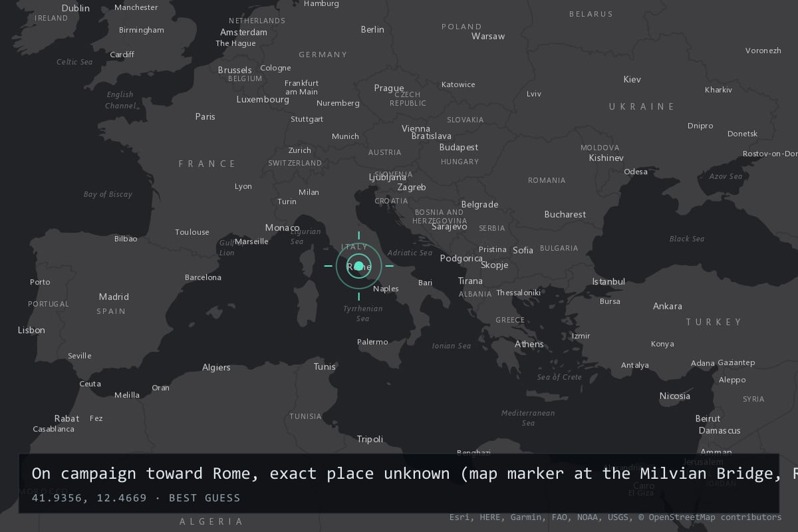
Task: Click the Tunis city label
Action: pos(325,366)
